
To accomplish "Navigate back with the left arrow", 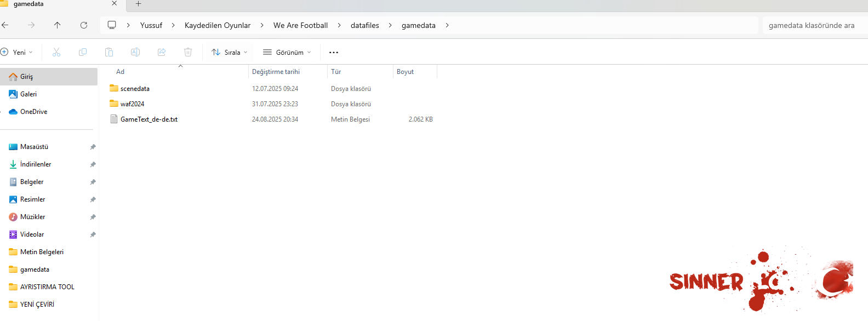I will (x=5, y=25).
